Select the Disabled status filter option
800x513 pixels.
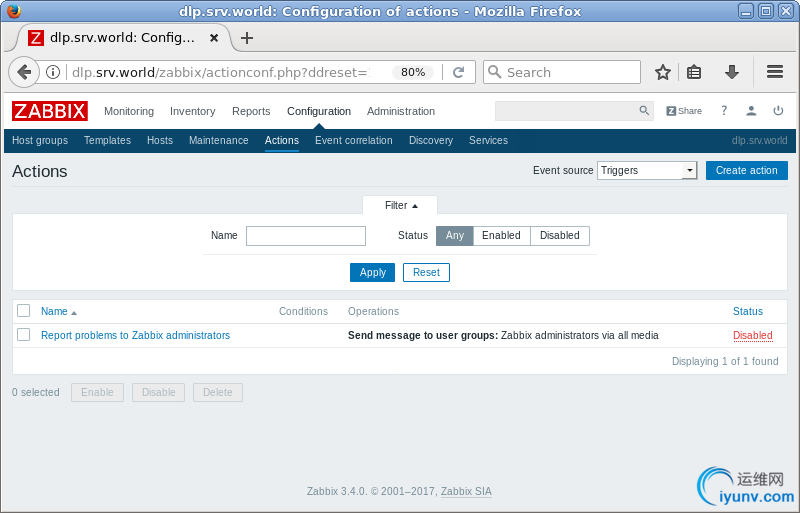click(x=560, y=235)
